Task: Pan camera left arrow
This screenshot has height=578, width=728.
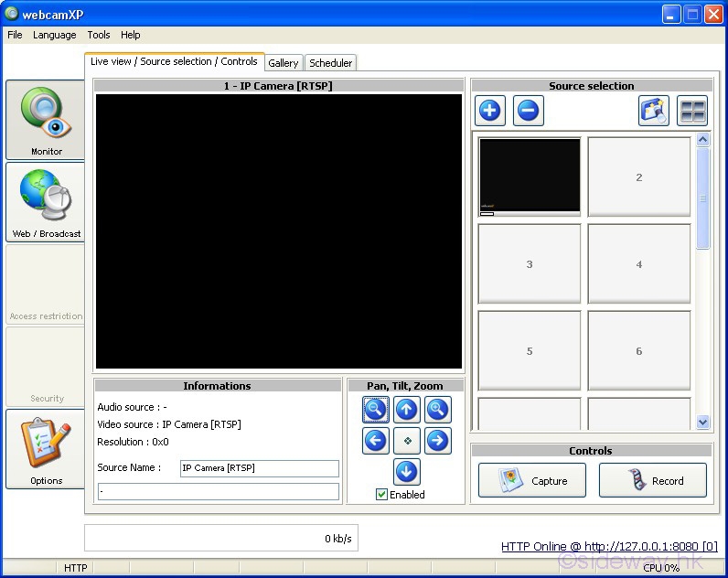Action: point(375,441)
